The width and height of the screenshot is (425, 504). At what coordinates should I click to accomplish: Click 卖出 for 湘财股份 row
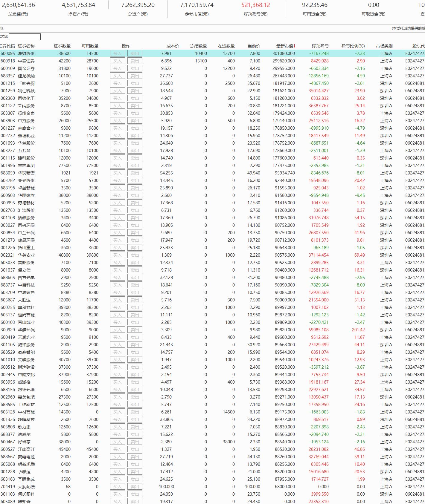135,53
